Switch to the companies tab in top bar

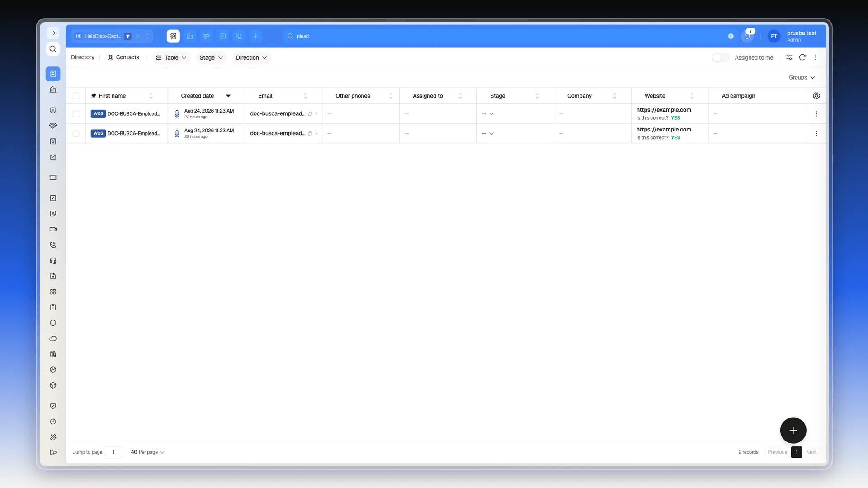point(190,36)
